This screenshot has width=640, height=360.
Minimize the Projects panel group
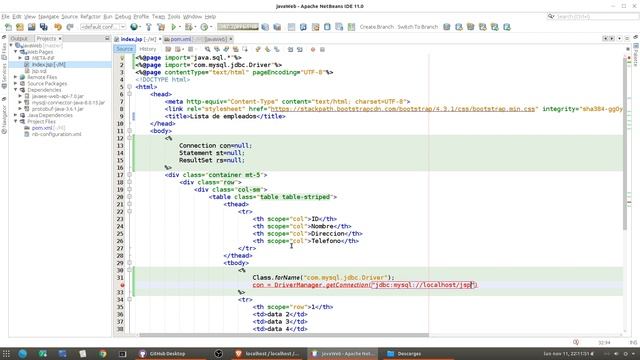click(x=107, y=38)
